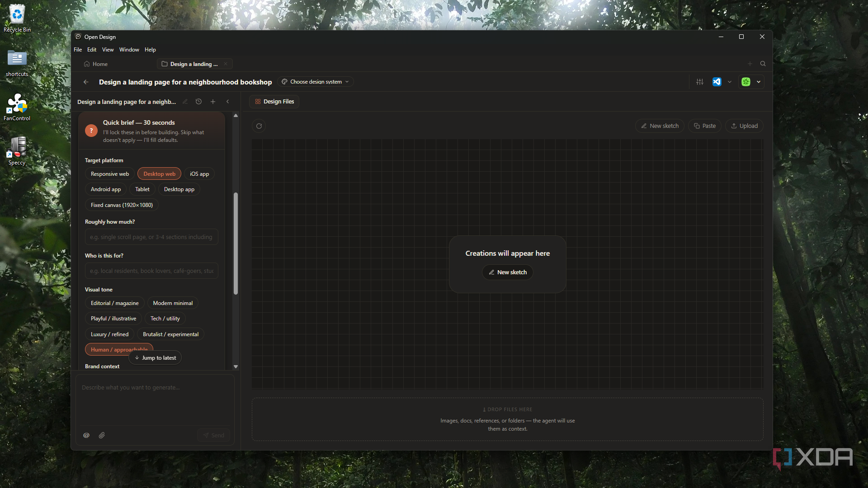Click the refresh icon in Design Files

259,126
